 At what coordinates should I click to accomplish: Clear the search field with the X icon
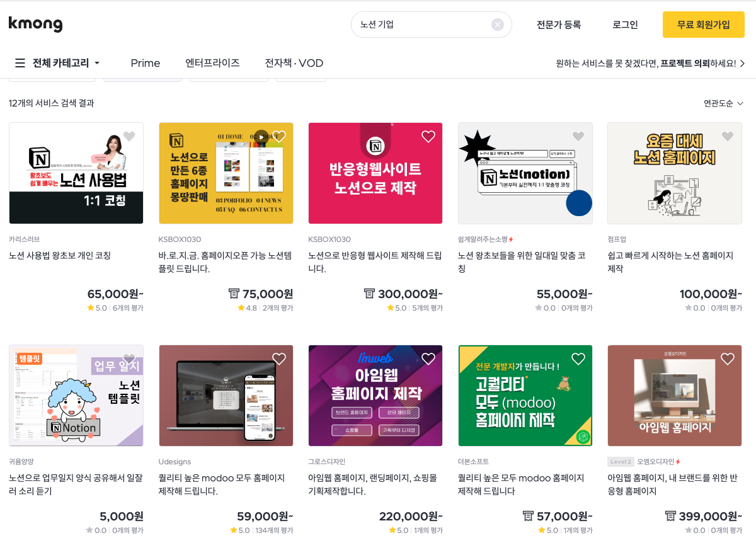coord(498,25)
